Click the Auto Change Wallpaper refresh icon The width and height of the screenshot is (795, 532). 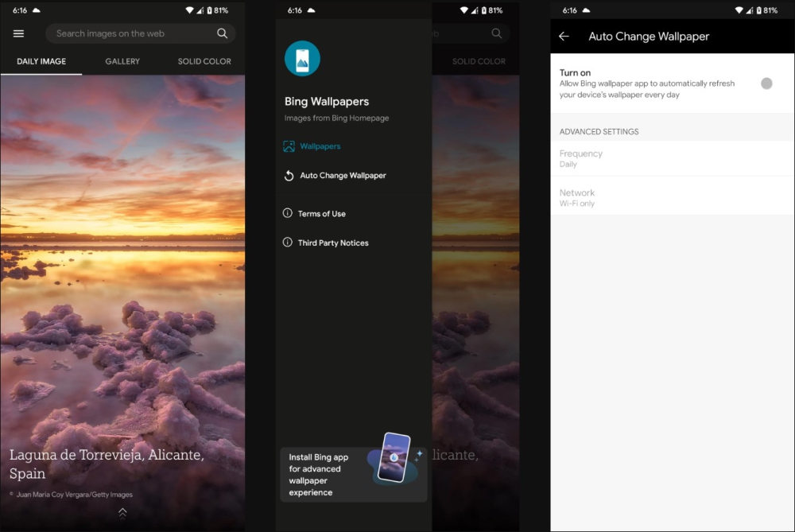[289, 176]
